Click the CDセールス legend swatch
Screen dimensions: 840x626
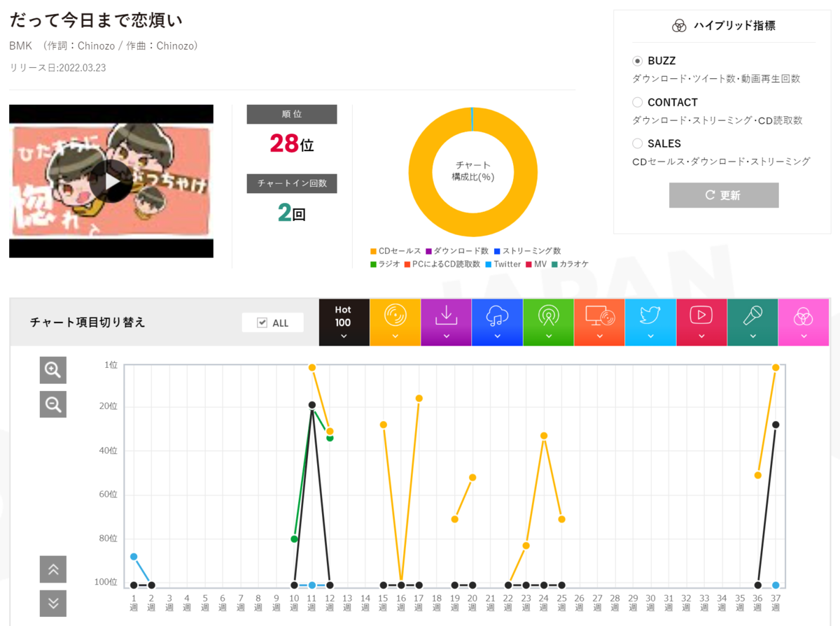[373, 251]
